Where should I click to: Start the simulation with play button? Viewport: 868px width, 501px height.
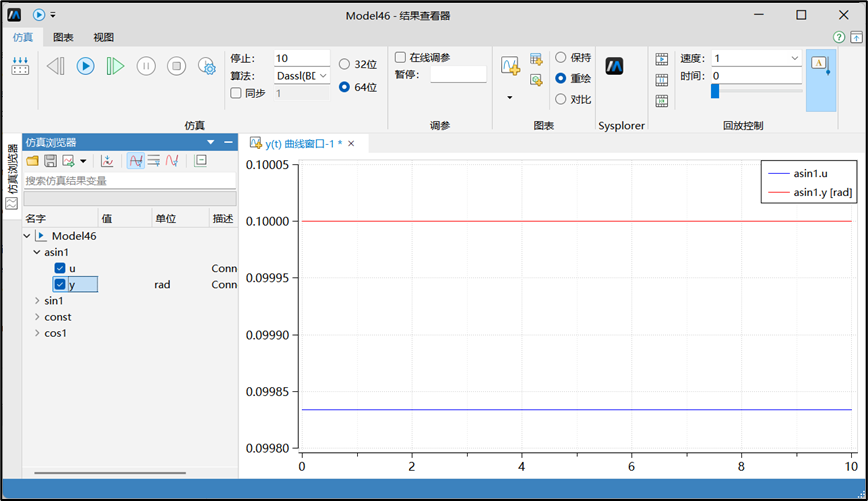coord(85,66)
